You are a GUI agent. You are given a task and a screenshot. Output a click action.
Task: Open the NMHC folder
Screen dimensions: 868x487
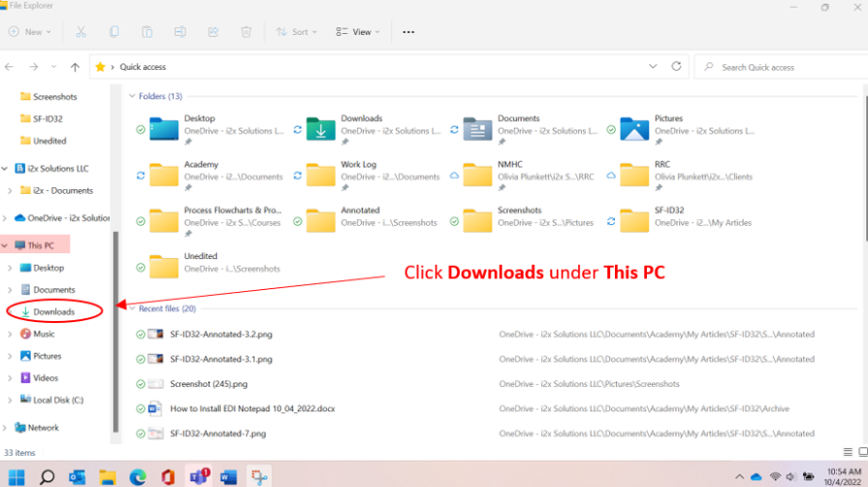click(x=477, y=175)
